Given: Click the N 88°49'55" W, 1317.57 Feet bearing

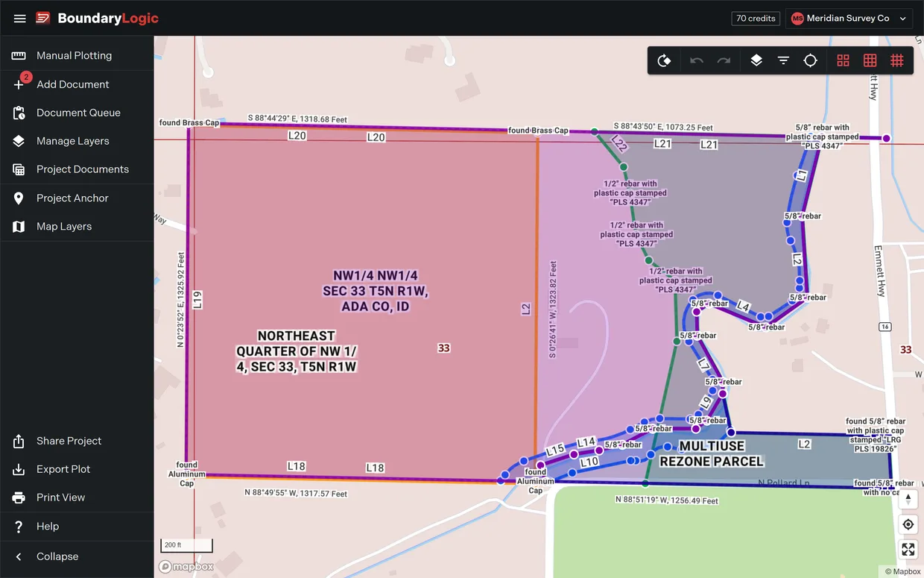Looking at the screenshot, I should coord(296,494).
